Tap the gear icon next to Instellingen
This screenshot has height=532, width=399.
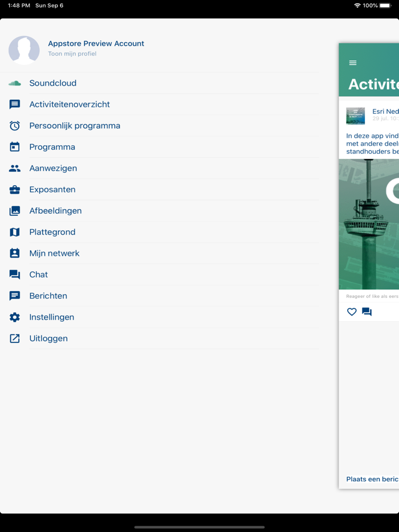[15, 317]
